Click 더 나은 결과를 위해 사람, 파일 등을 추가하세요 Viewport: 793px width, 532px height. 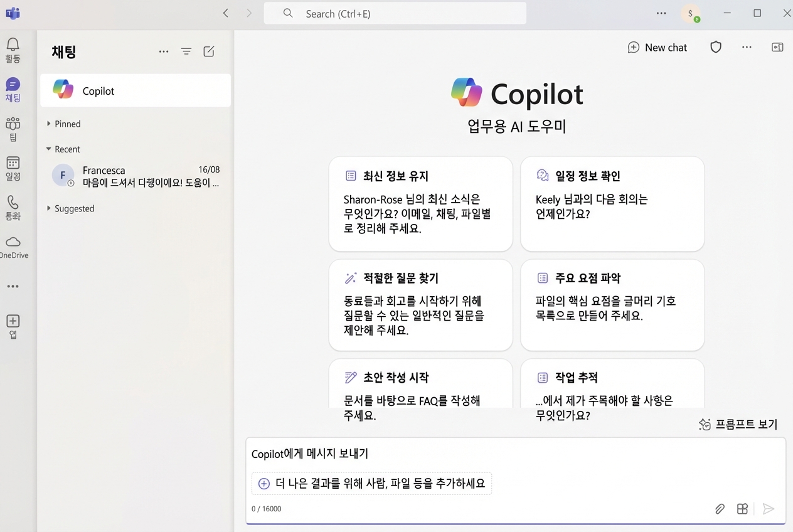coord(372,483)
